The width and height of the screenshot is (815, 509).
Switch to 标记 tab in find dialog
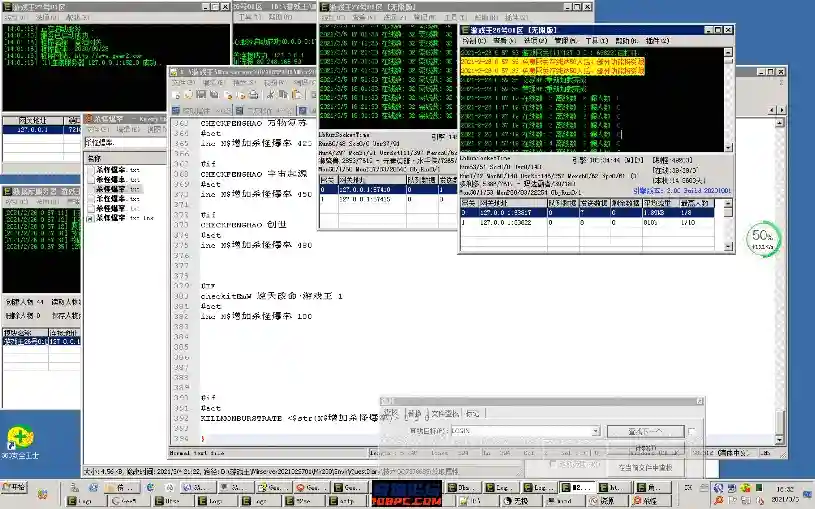pyautogui.click(x=473, y=414)
